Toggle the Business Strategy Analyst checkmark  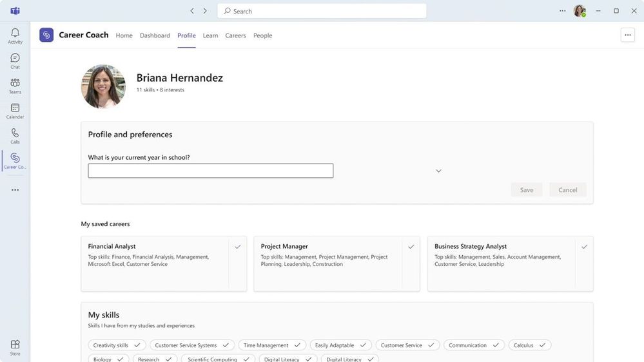pyautogui.click(x=585, y=247)
